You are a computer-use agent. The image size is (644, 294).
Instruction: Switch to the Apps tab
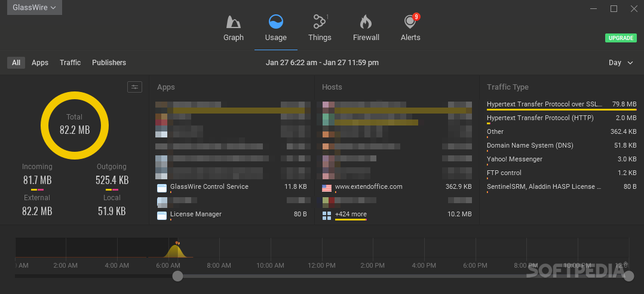40,63
